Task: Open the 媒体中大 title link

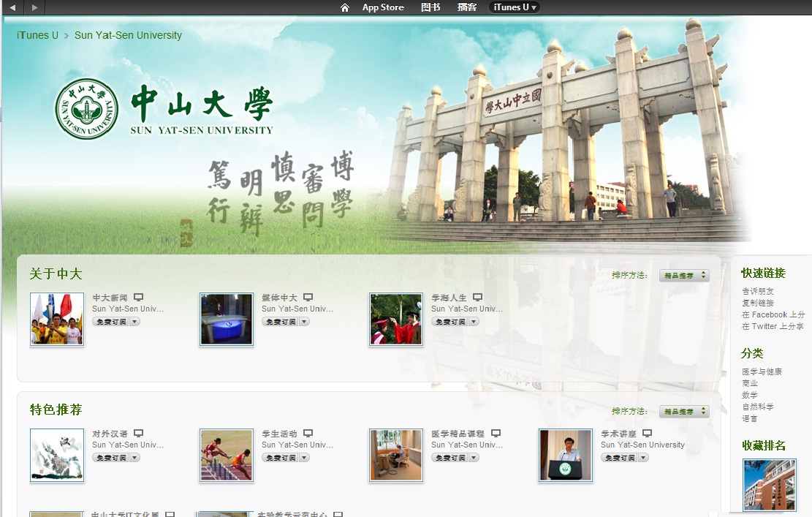Action: tap(280, 298)
